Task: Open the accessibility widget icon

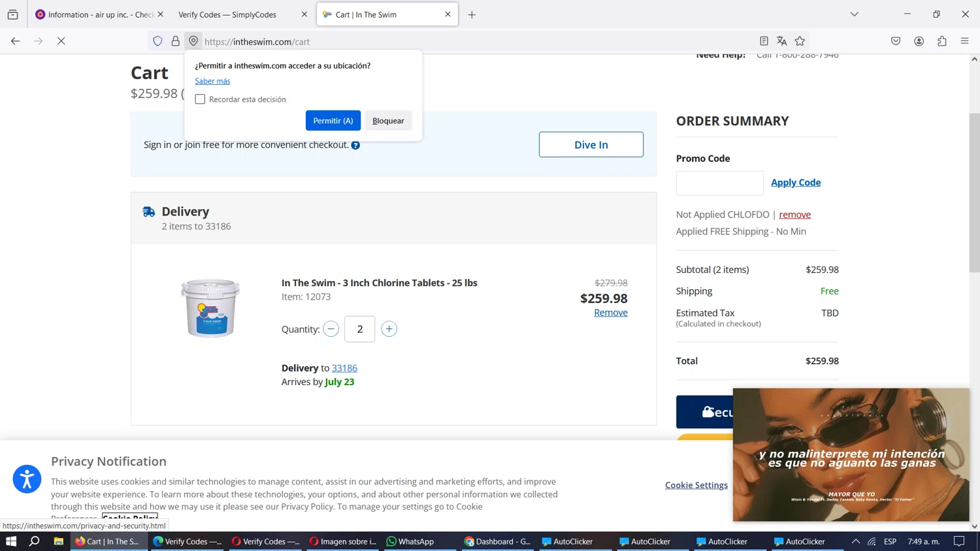Action: [27, 479]
